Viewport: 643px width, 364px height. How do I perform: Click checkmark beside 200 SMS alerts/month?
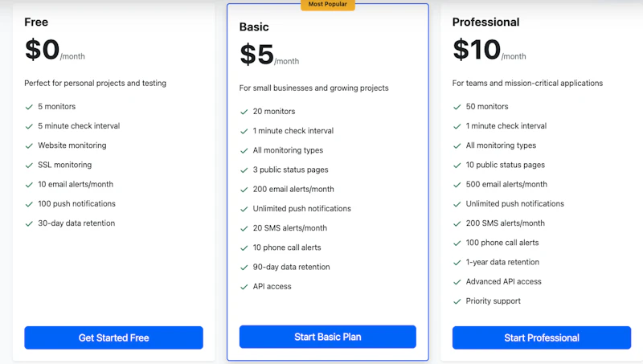[457, 224]
